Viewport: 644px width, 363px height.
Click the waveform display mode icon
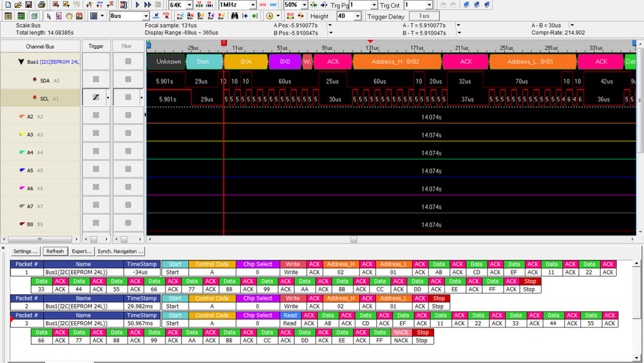[x=8, y=16]
